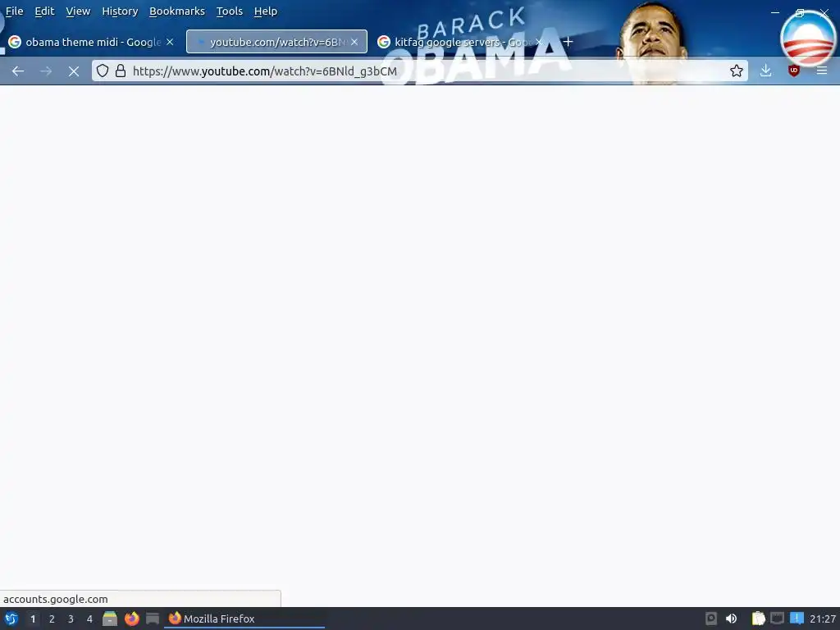Bookmark this page with the star
This screenshot has width=840, height=630.
tap(736, 71)
